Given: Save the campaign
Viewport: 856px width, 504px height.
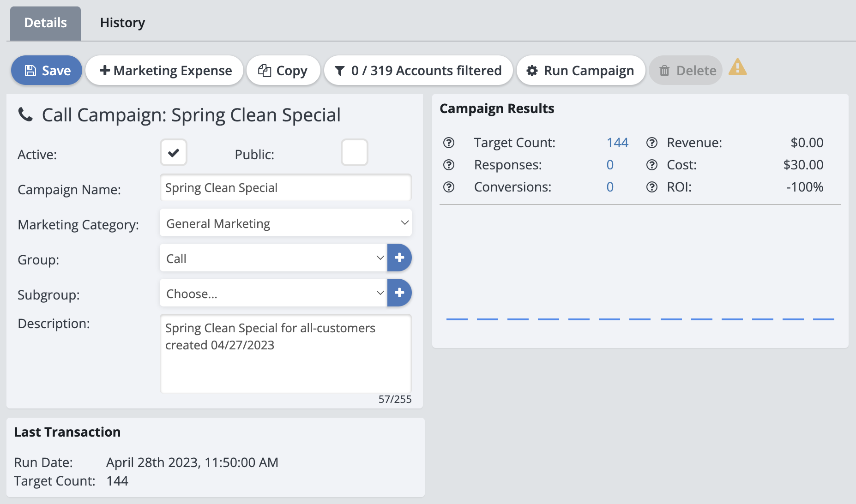Looking at the screenshot, I should [x=47, y=71].
